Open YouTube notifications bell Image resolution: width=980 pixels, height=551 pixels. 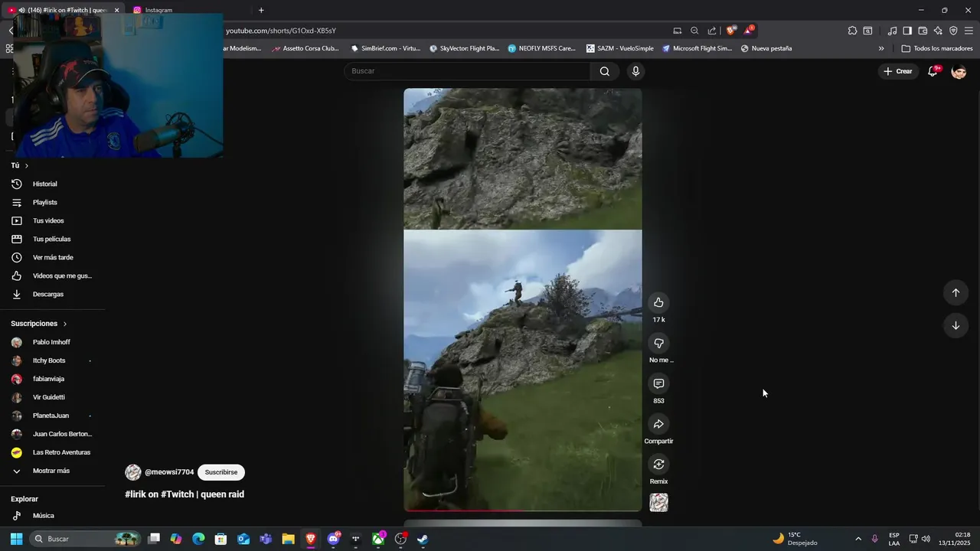[x=933, y=71]
